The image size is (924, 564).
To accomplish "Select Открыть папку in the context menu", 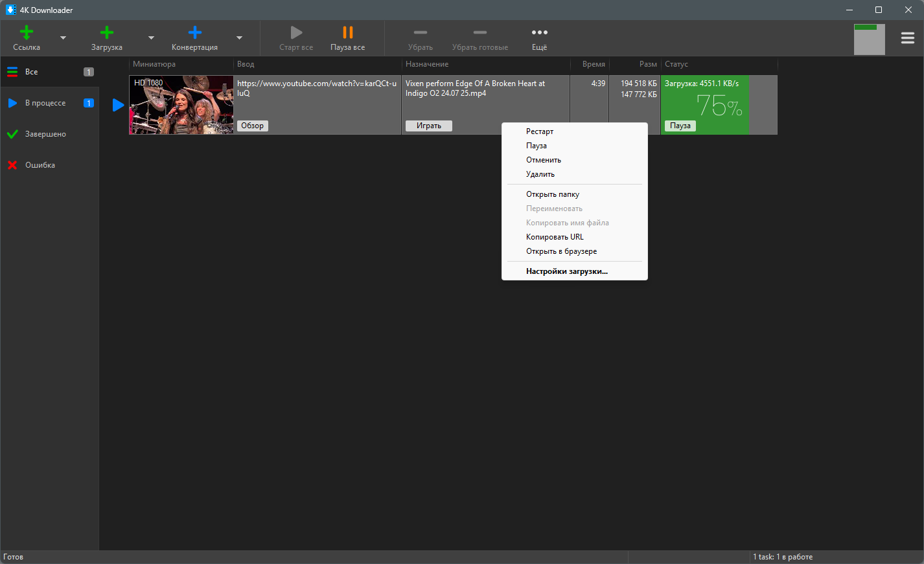I will pos(553,194).
